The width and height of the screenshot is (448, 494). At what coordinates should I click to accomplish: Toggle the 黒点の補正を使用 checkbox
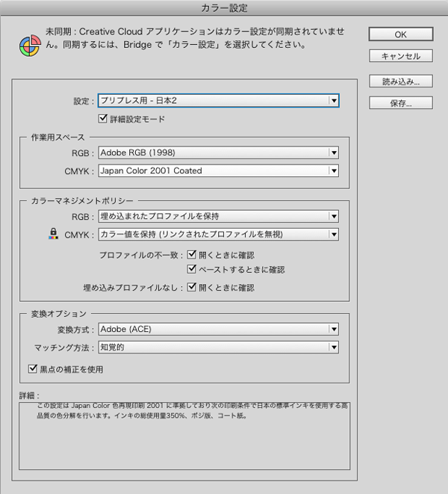[x=33, y=368]
